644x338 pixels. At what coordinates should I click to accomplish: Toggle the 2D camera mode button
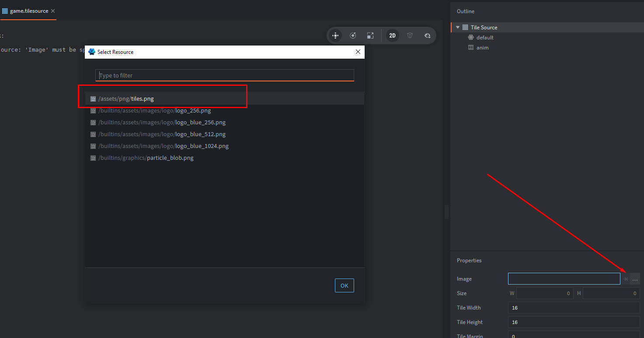(x=392, y=35)
